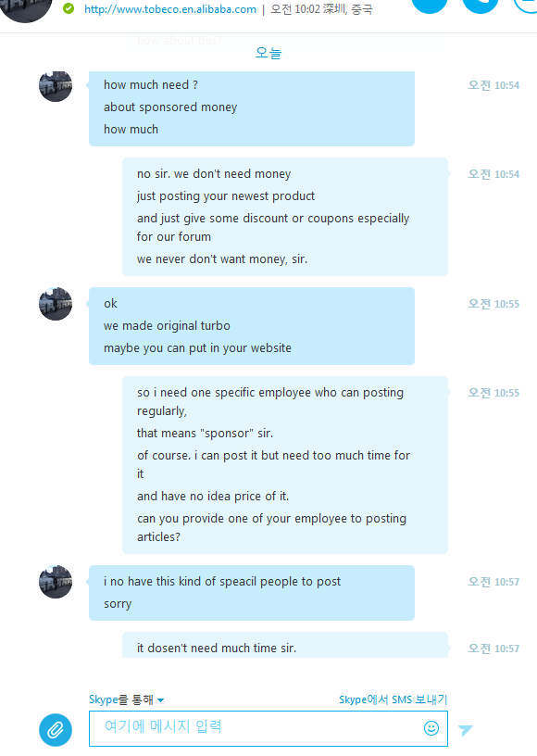This screenshot has width=537, height=756.
Task: Click the 오전 10:57 timestamp beside 'sorry' message
Action: pos(493,582)
